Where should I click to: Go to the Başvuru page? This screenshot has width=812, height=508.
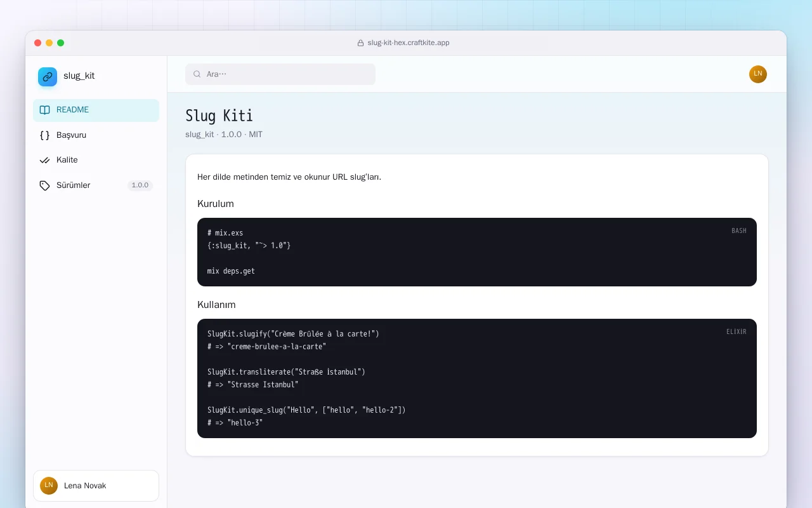[96, 135]
